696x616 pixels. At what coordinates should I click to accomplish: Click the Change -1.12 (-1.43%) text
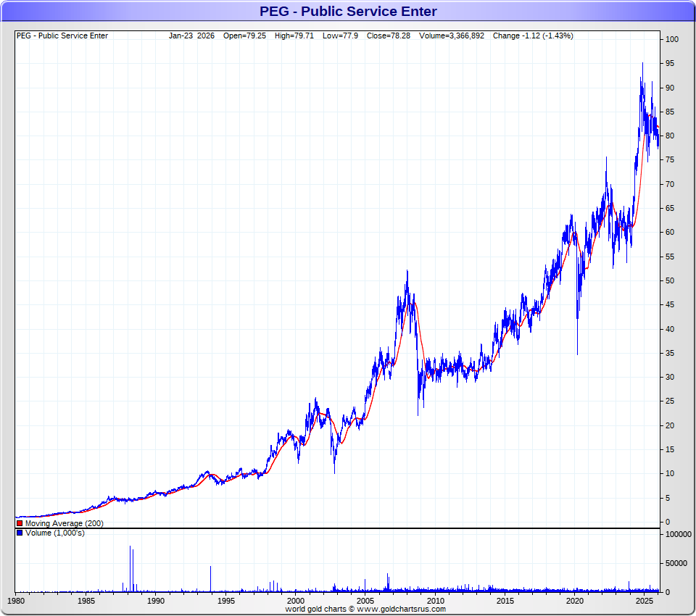tap(533, 36)
